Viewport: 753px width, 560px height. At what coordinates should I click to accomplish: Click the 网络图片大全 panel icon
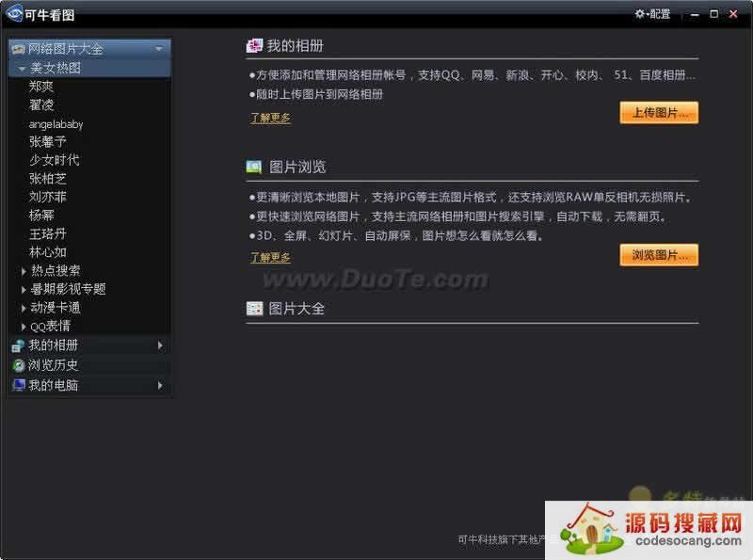[x=18, y=49]
